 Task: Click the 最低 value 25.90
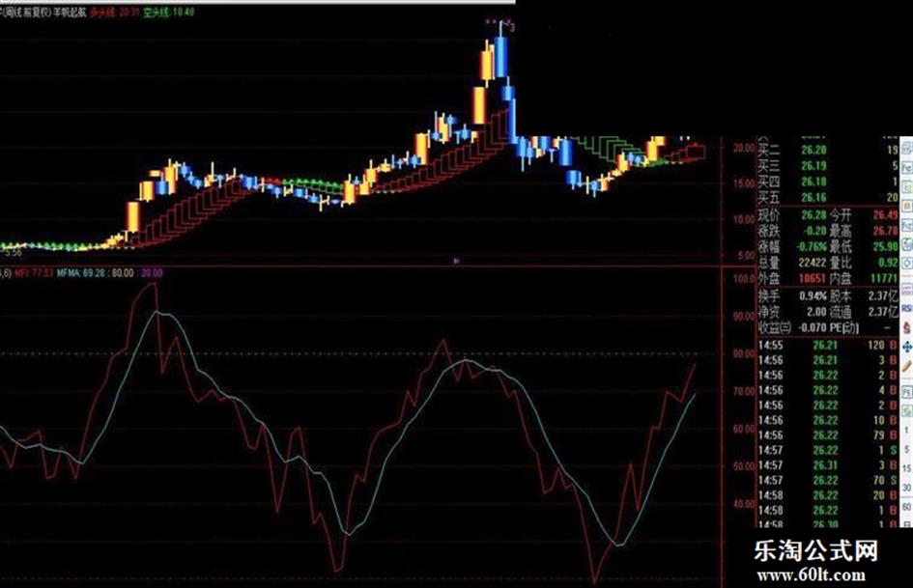tap(886, 247)
